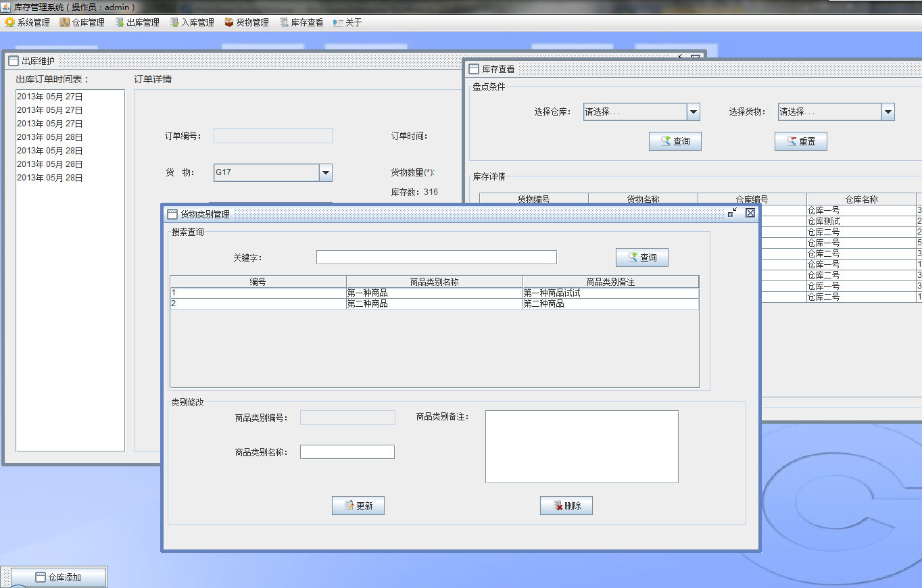Screen dimensions: 922x588
Task: Click the 货物类别管理 window title icon
Action: pos(172,214)
